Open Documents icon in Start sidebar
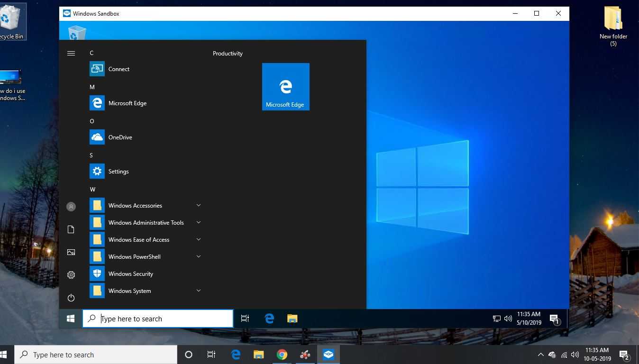Image resolution: width=639 pixels, height=364 pixels. click(x=71, y=229)
